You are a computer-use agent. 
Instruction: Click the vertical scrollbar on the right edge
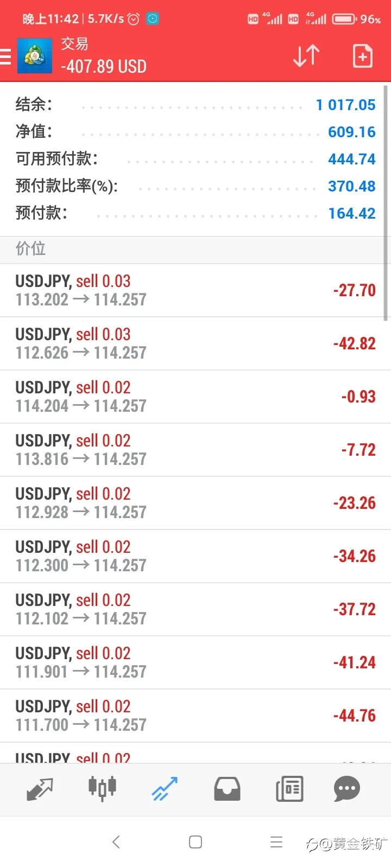pos(387,202)
